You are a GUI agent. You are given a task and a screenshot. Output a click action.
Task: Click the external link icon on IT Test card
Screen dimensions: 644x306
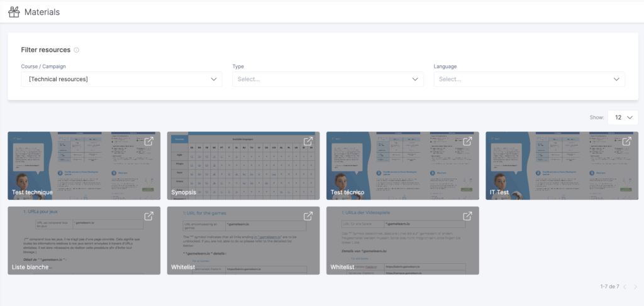point(626,141)
